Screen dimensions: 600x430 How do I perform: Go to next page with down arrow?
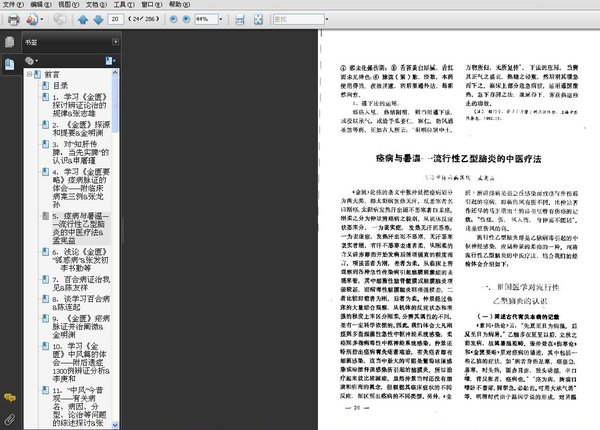[x=98, y=19]
